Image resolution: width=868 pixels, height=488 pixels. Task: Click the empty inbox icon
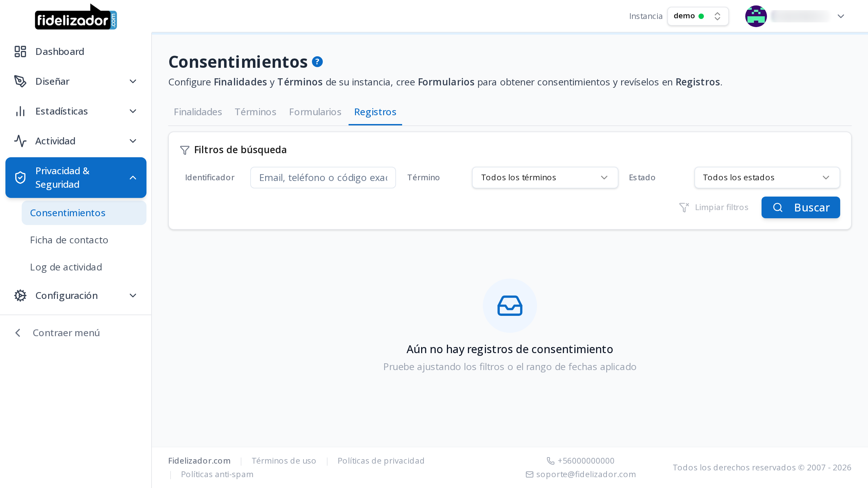tap(510, 306)
